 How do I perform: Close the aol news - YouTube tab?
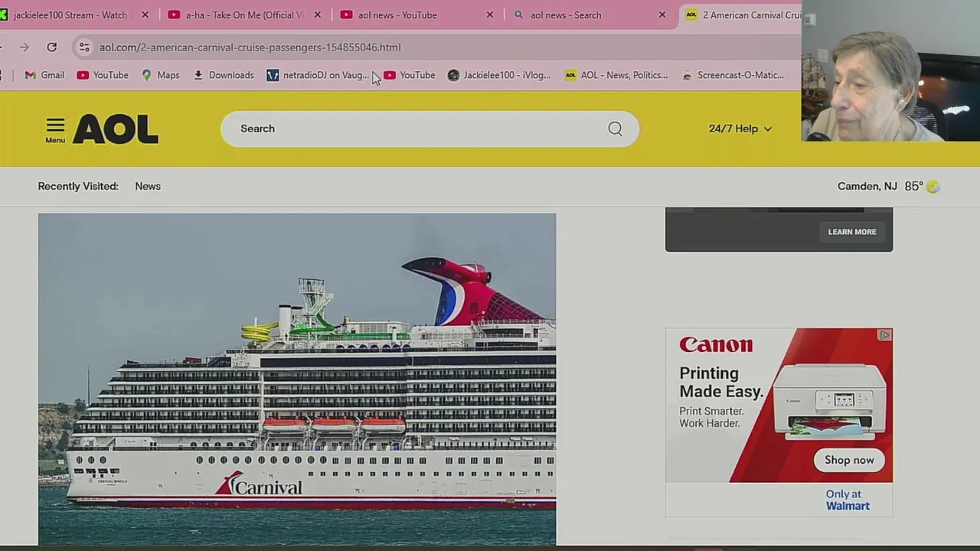[x=490, y=15]
